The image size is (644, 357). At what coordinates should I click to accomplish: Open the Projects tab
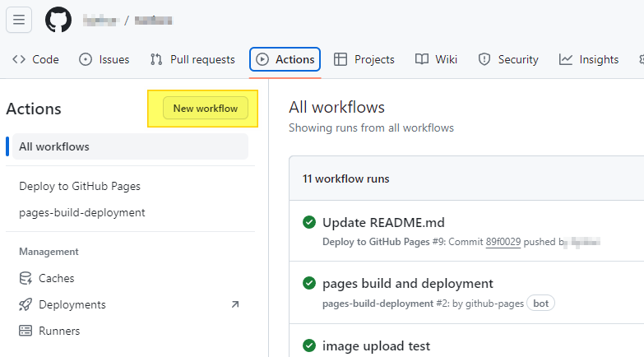[364, 59]
